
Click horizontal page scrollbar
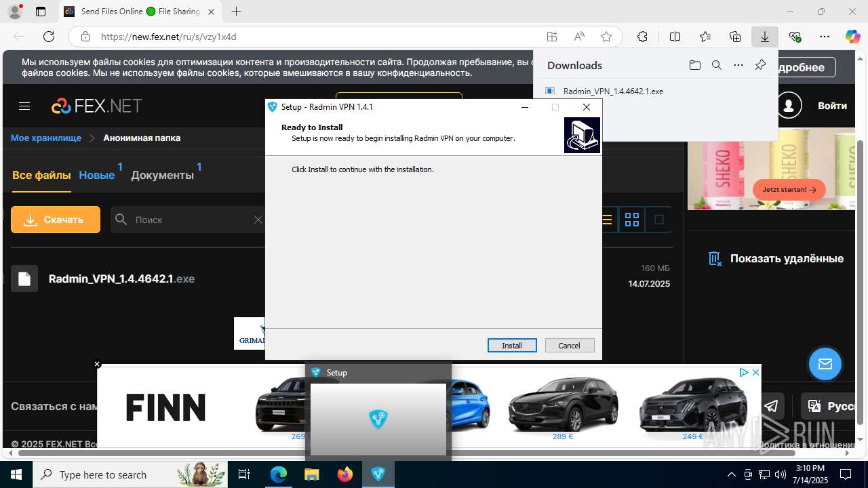pyautogui.click(x=407, y=453)
